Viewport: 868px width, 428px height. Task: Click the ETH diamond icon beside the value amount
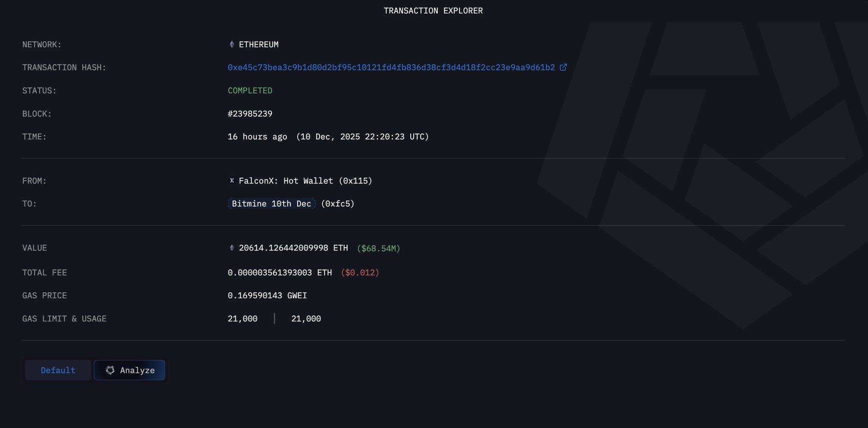point(232,248)
